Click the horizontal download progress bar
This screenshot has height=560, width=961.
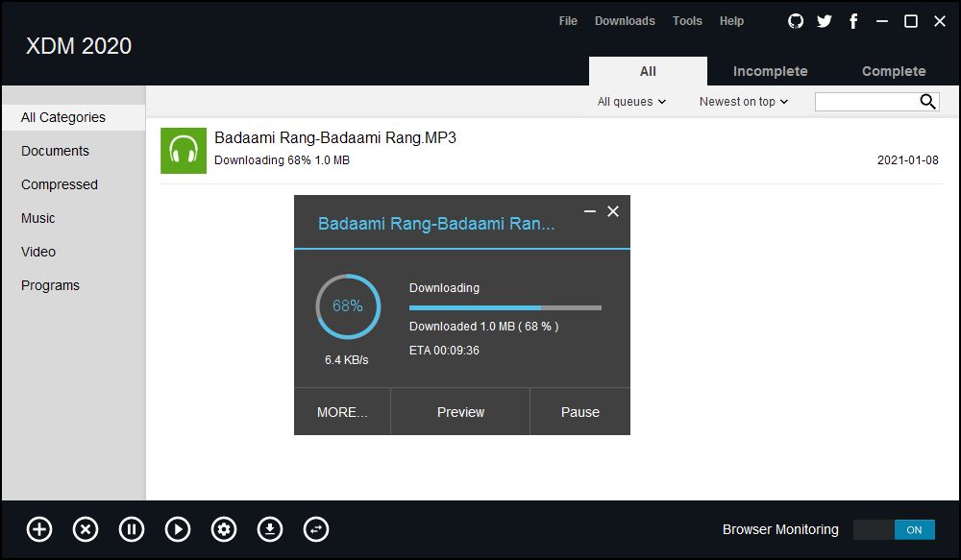click(x=505, y=307)
